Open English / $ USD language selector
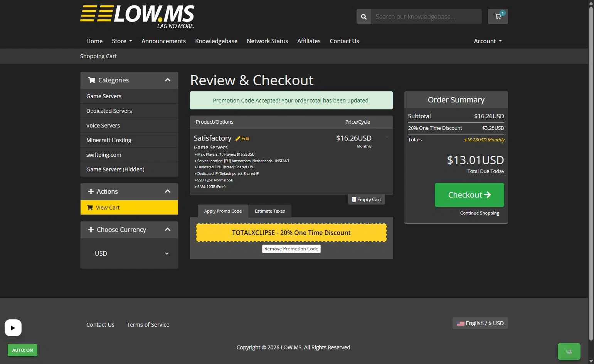The width and height of the screenshot is (594, 364). click(480, 323)
